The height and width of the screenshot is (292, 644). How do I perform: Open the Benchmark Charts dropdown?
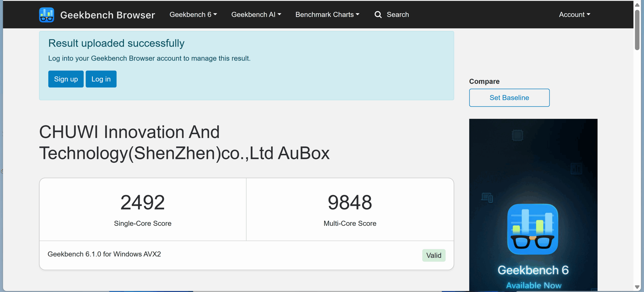pyautogui.click(x=327, y=15)
